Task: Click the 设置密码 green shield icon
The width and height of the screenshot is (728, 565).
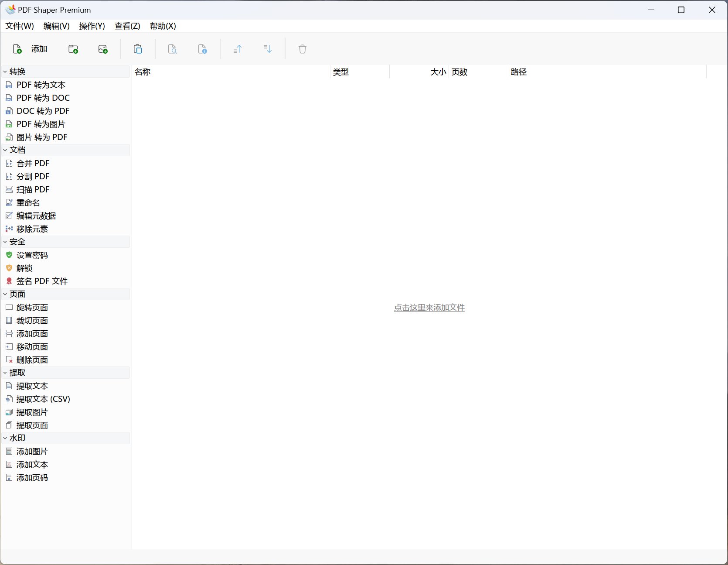Action: [9, 255]
